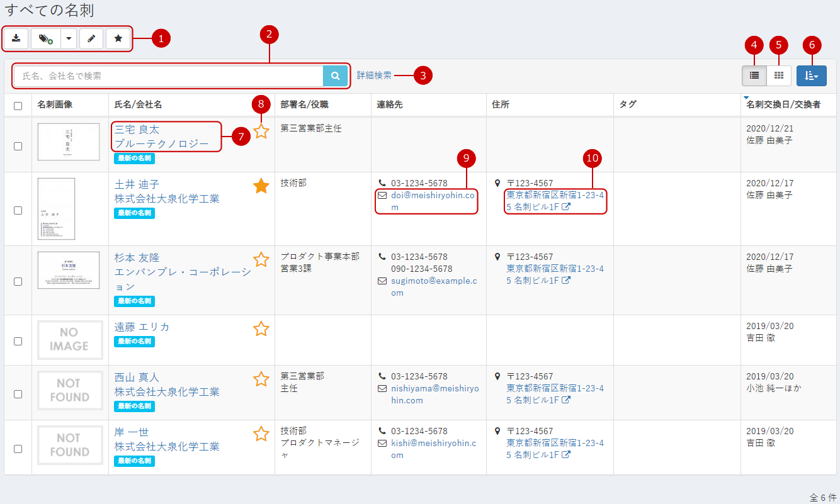
Task: Open the 杉本 友隆 name link
Action: click(137, 258)
